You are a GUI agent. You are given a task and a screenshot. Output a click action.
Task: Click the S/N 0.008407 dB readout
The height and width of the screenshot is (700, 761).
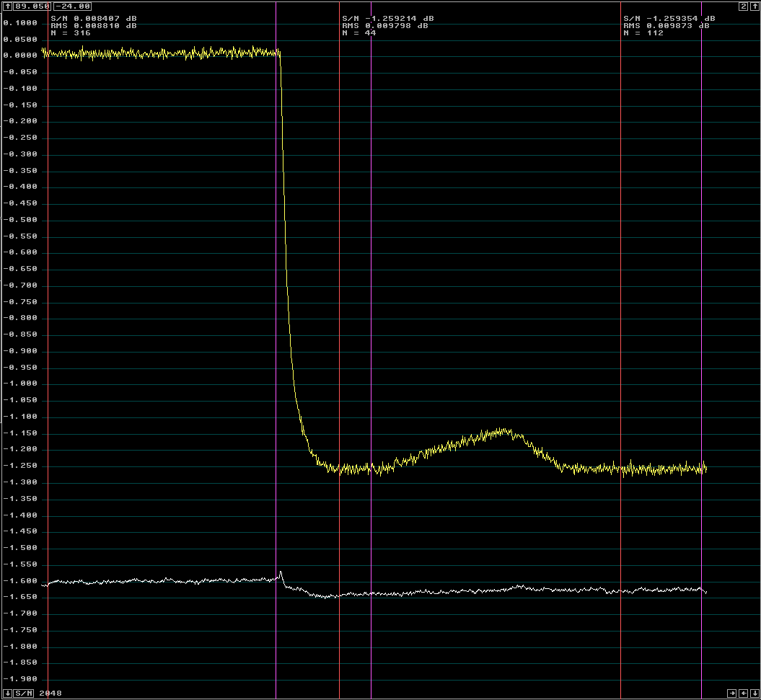[x=94, y=19]
